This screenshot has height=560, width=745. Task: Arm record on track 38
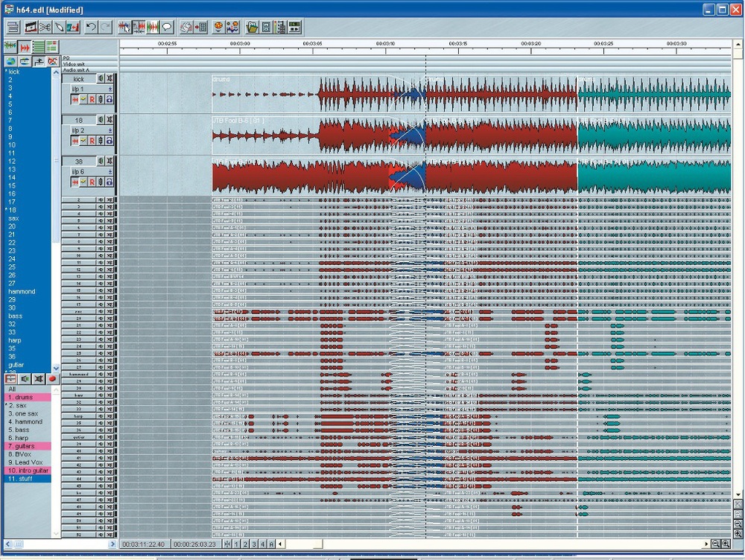click(92, 182)
